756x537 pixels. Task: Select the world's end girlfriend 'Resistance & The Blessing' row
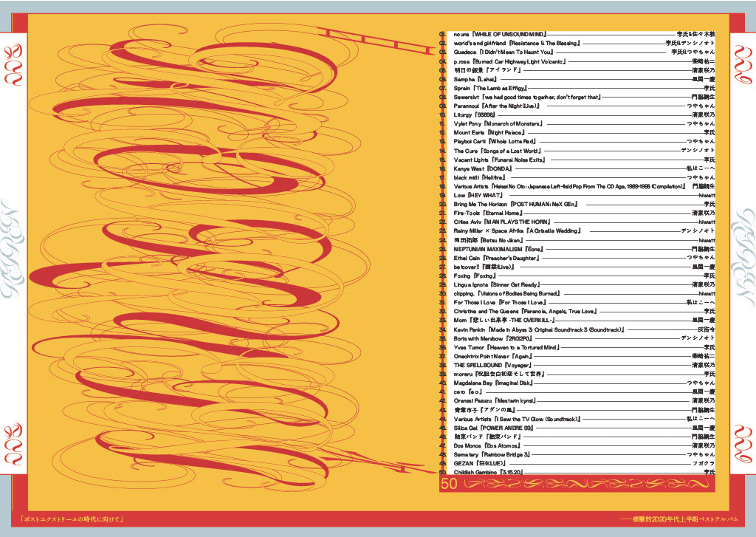pos(577,43)
